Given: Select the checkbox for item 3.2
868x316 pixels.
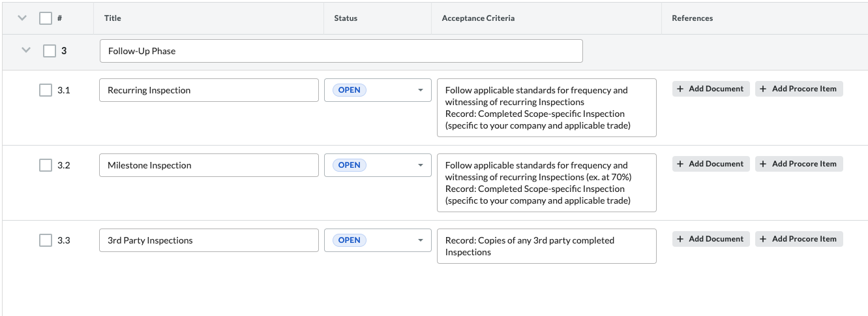Looking at the screenshot, I should coord(46,166).
